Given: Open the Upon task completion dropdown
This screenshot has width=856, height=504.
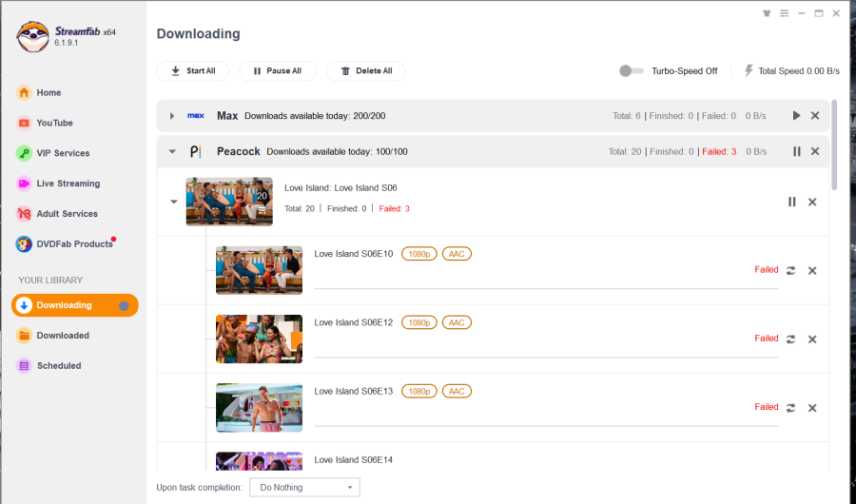Looking at the screenshot, I should [304, 488].
